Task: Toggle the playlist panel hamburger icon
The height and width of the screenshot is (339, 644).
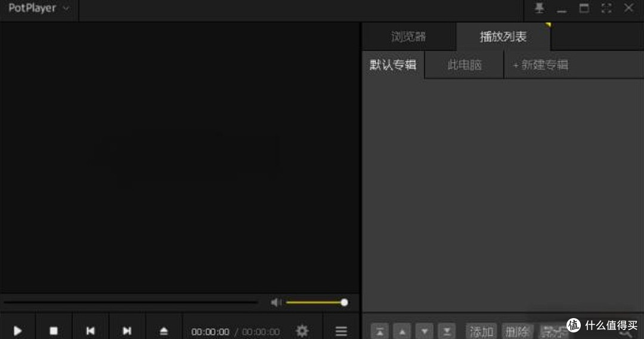Action: 341,331
